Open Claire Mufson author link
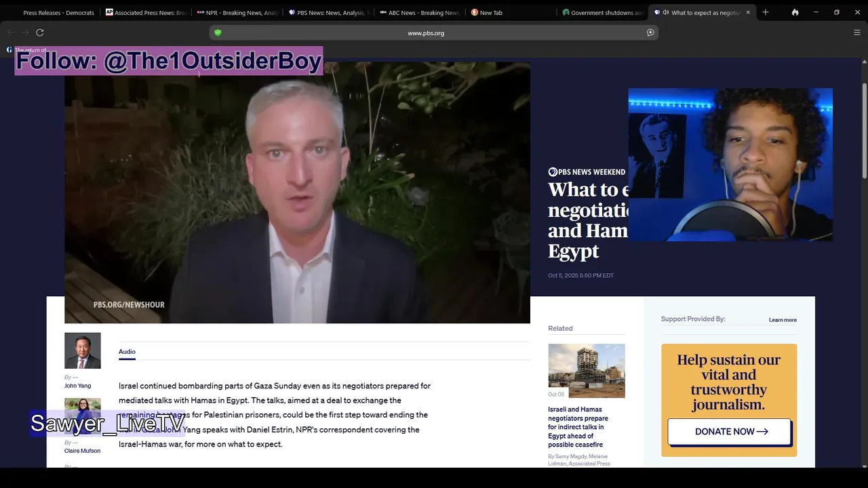868x488 pixels. pyautogui.click(x=82, y=451)
